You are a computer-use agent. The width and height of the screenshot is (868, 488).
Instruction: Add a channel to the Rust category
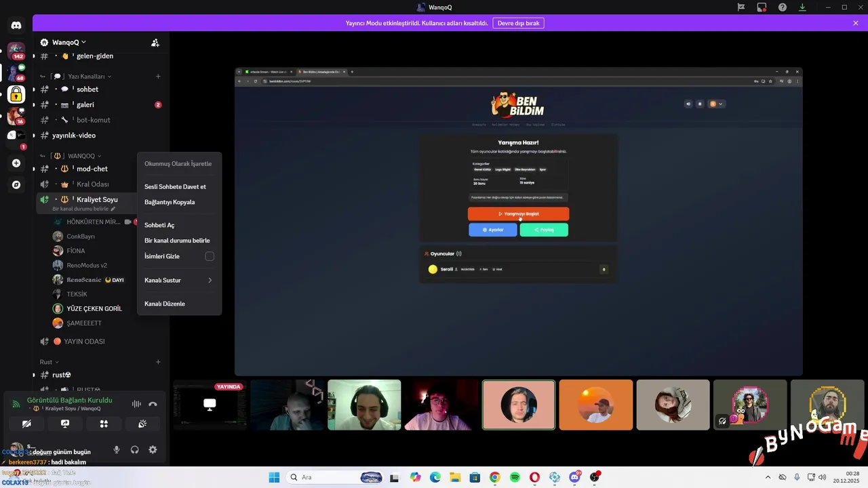(158, 362)
